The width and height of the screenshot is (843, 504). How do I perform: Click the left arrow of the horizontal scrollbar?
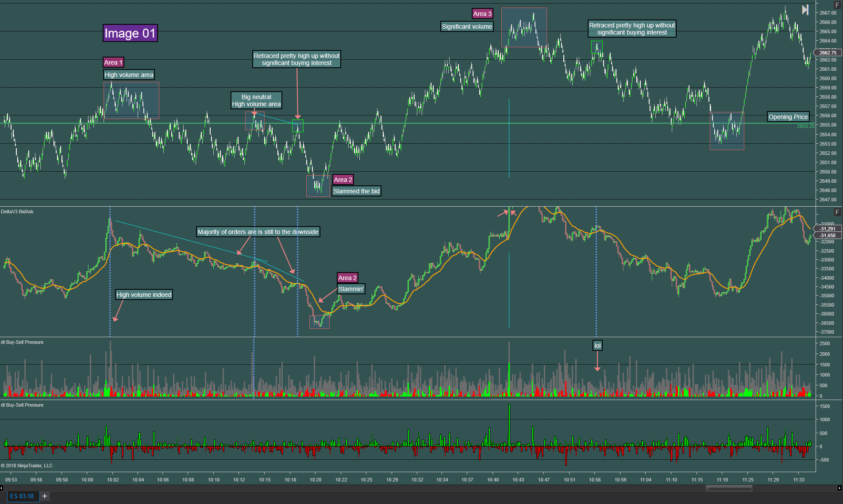coord(2,488)
